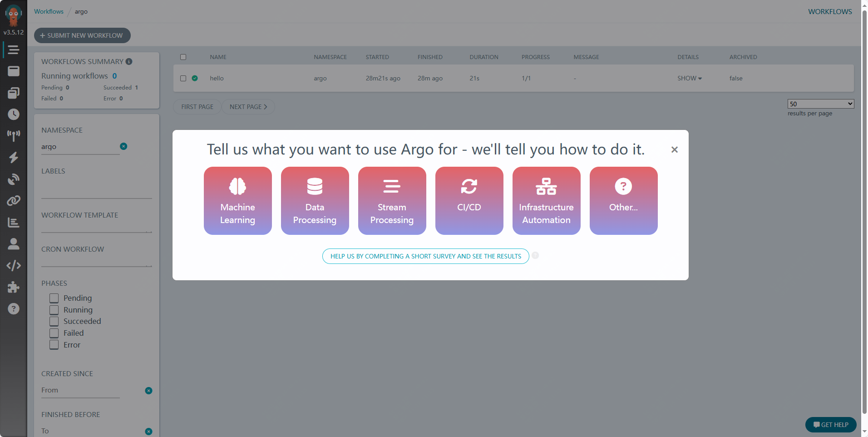Open the SHOW details dropdown
The height and width of the screenshot is (437, 868).
click(689, 78)
